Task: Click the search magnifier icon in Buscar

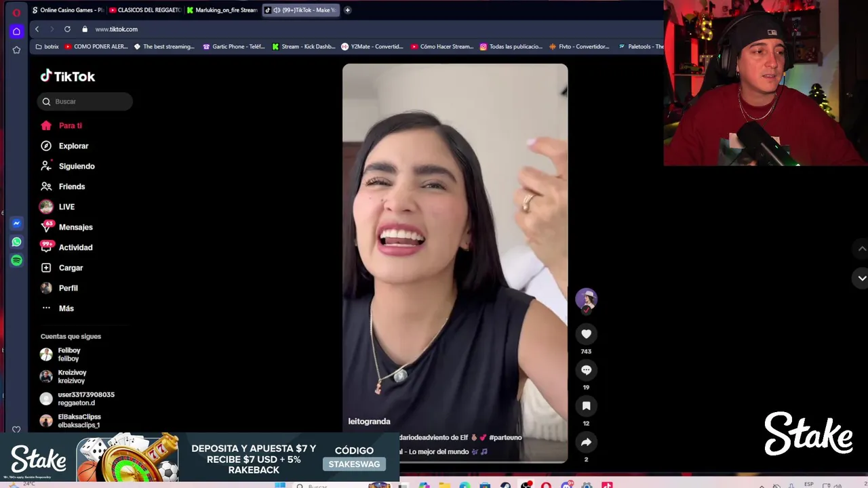Action: [x=46, y=102]
